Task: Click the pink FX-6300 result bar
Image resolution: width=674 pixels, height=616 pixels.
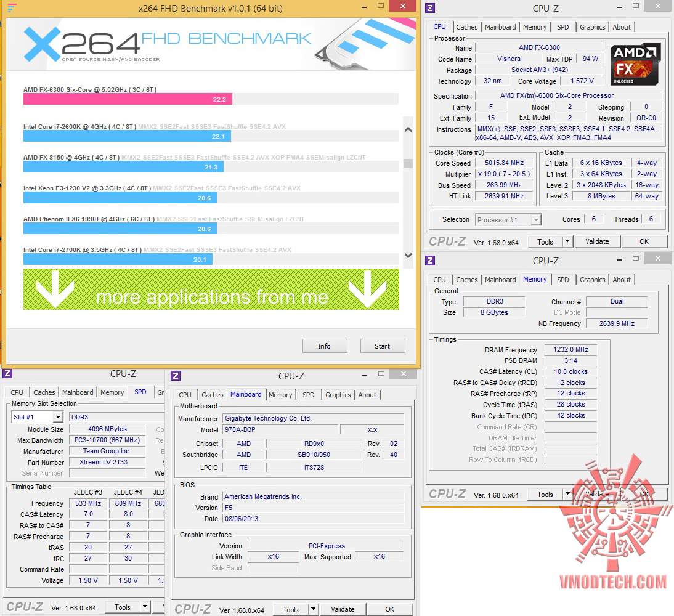Action: pos(128,99)
